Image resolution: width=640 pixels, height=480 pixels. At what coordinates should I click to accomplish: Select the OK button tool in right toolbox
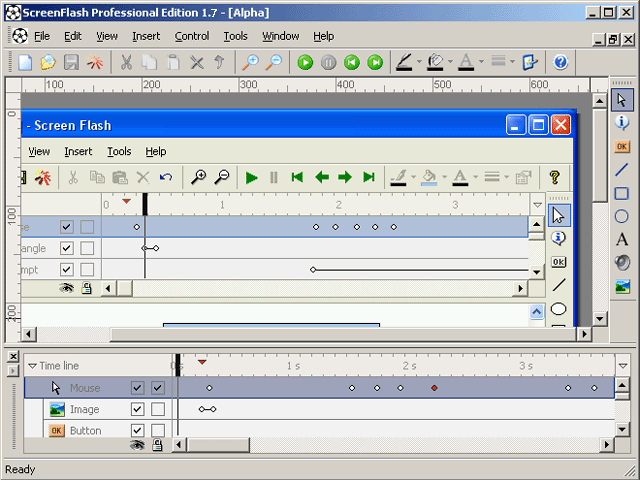(622, 147)
